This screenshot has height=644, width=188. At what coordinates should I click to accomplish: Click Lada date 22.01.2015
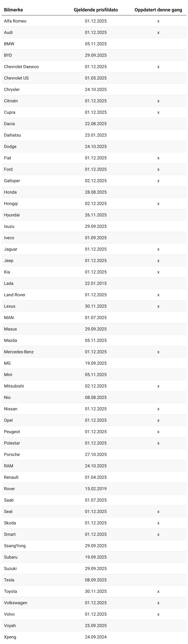point(96,283)
